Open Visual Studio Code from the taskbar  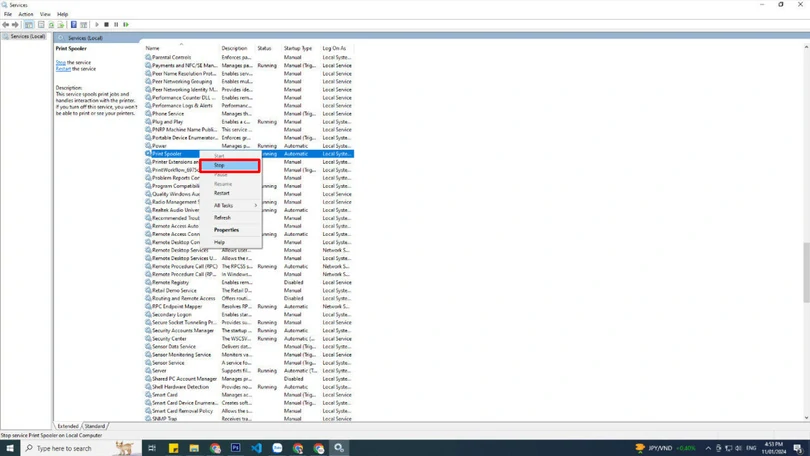(x=256, y=448)
